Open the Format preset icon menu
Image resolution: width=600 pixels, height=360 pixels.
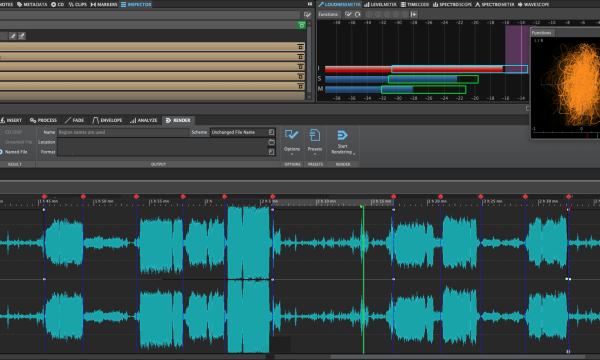click(x=271, y=152)
